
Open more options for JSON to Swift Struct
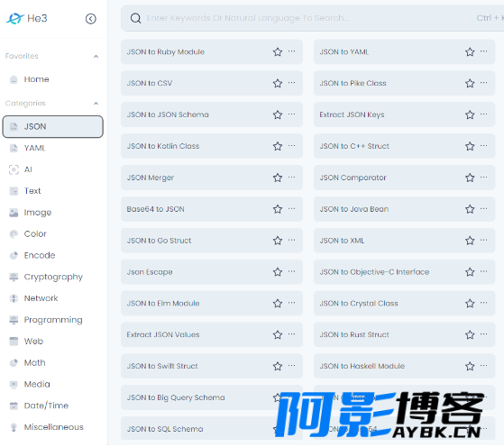point(291,365)
